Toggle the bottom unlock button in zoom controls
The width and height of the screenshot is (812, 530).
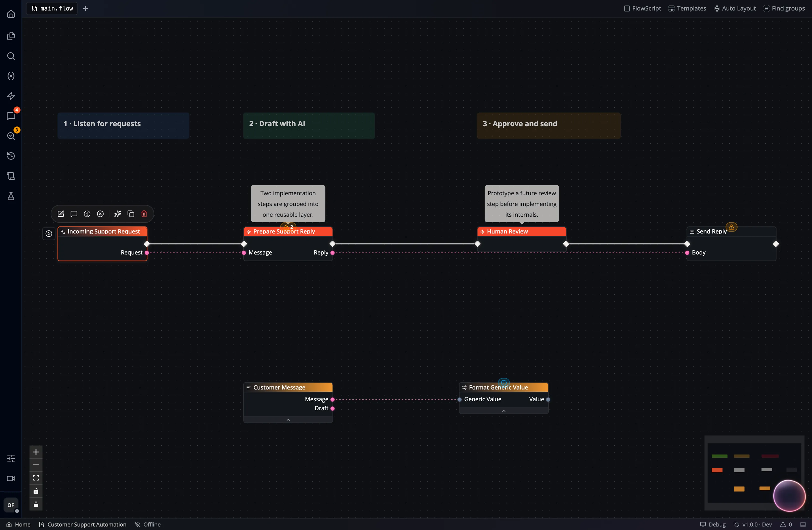coord(36,504)
